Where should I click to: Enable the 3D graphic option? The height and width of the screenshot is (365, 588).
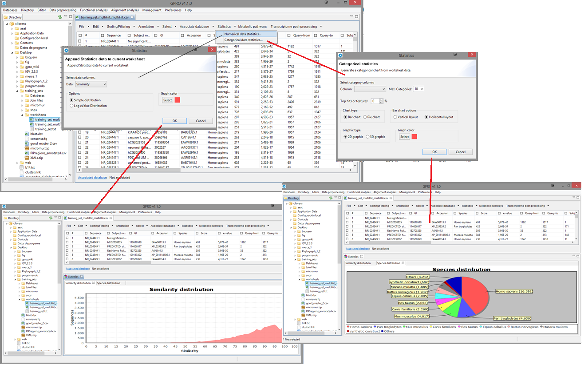click(x=367, y=137)
